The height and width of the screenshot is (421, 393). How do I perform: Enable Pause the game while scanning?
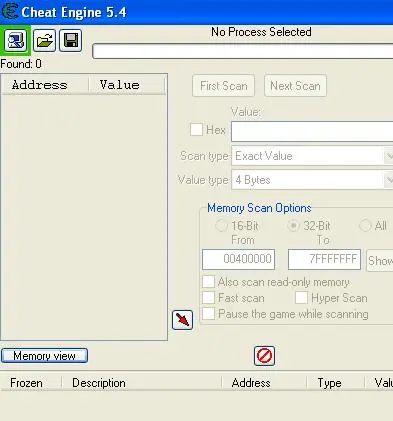tap(208, 314)
